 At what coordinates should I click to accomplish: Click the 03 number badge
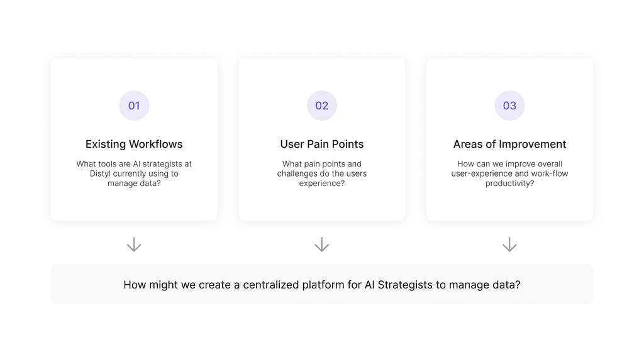pyautogui.click(x=509, y=106)
